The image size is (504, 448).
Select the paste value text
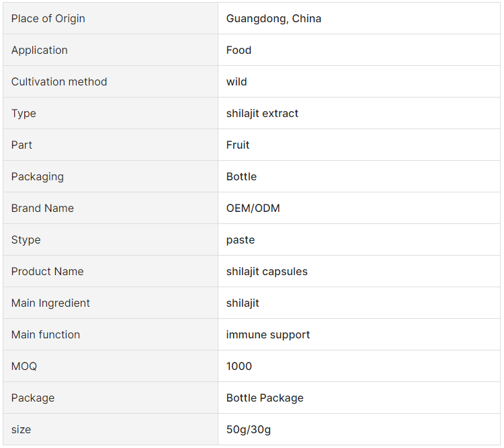click(241, 239)
